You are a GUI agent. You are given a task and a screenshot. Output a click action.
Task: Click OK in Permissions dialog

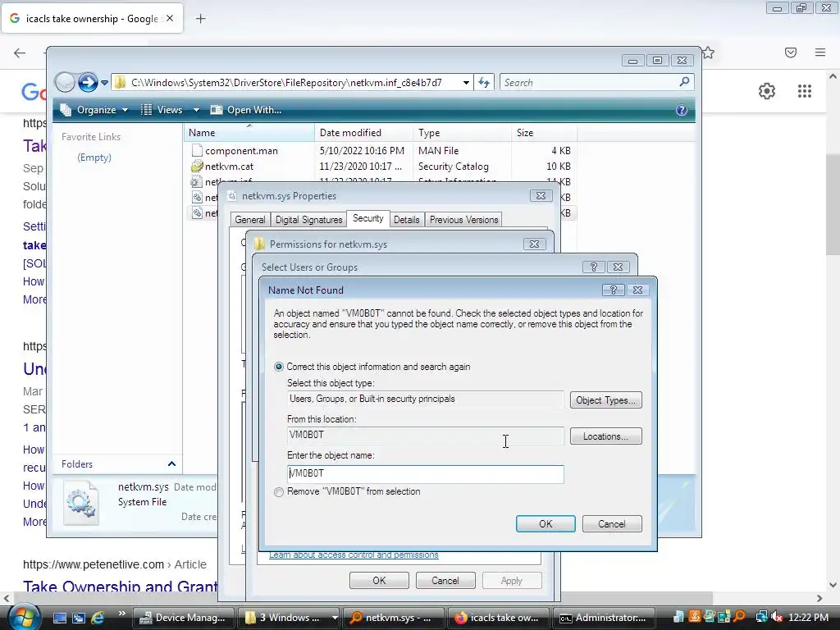coord(379,581)
